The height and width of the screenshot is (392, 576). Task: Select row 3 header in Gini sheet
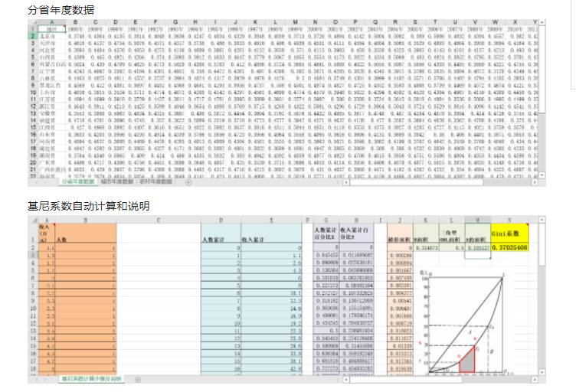[x=33, y=255]
